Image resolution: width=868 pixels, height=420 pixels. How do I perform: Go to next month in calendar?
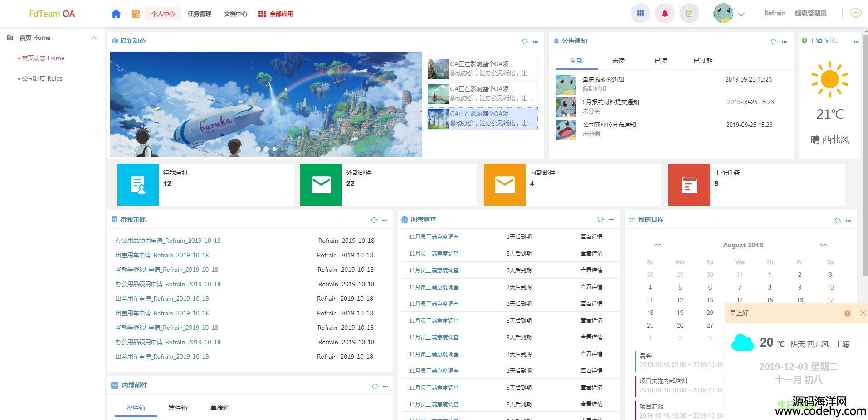coord(824,245)
